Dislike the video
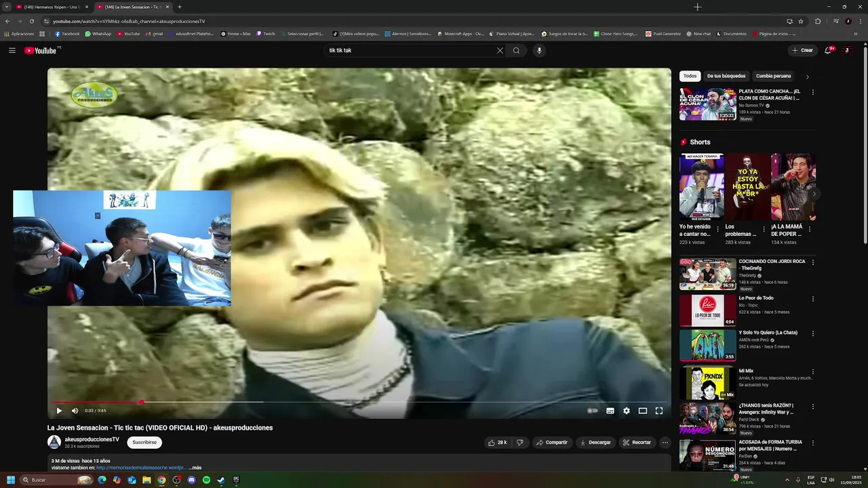The width and height of the screenshot is (868, 488). (x=519, y=443)
